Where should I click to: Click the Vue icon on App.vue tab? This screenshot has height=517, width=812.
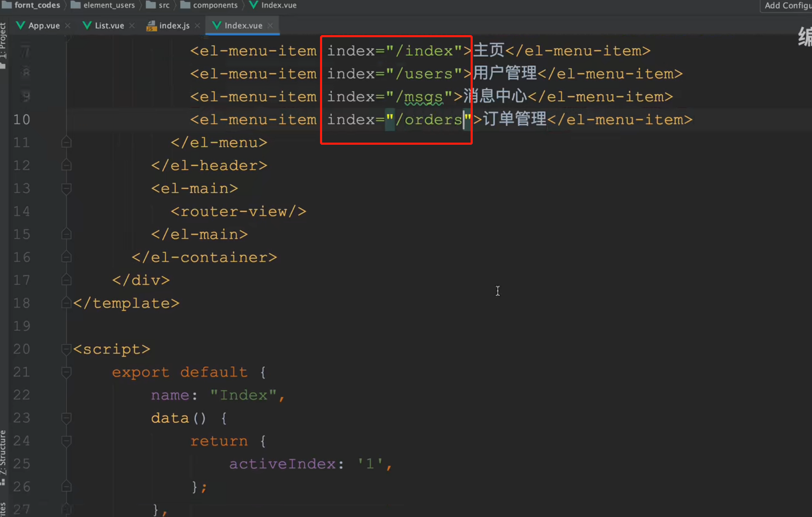click(20, 26)
